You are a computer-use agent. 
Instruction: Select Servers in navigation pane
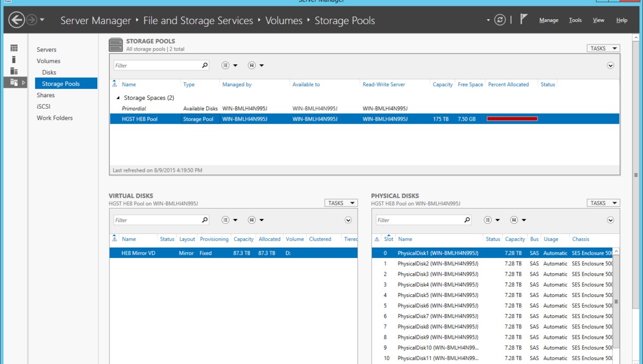click(46, 49)
